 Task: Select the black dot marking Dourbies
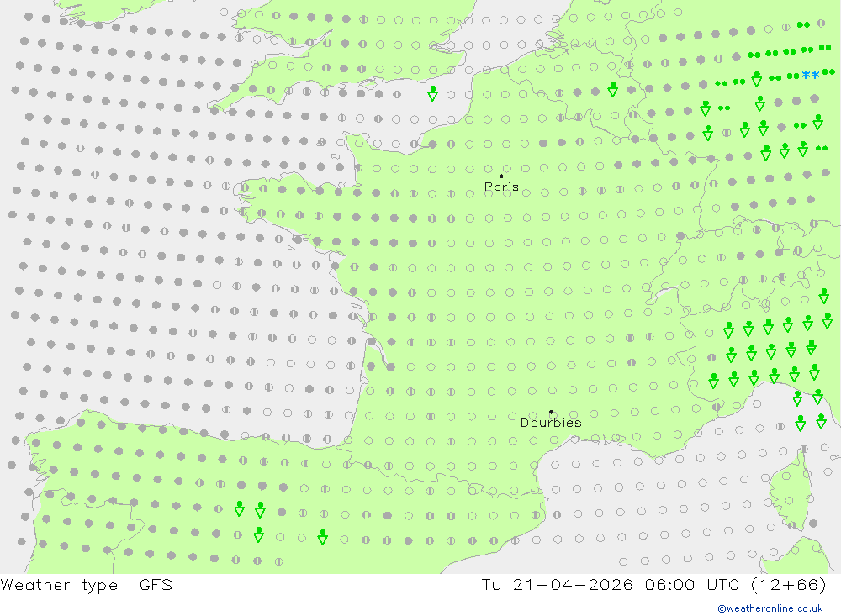point(551,412)
